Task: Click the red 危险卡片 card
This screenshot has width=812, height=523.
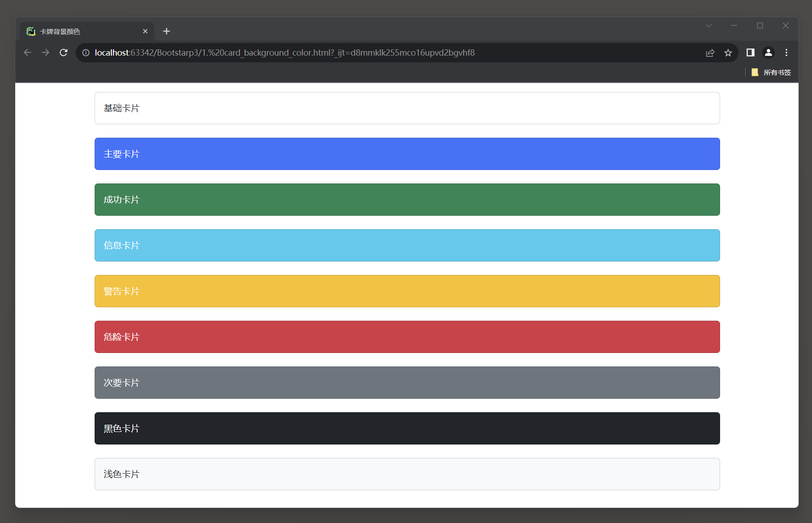Action: [x=407, y=337]
